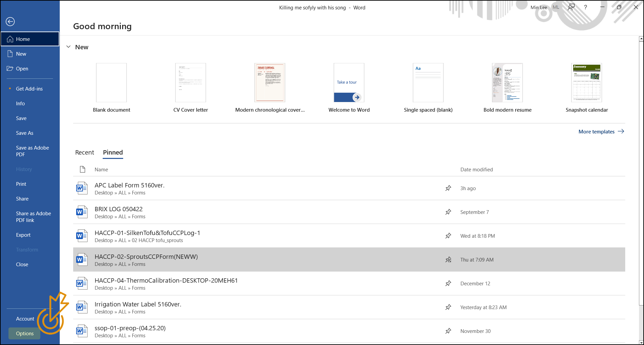644x345 pixels.
Task: Unpin HACCP-01-SilkenTofu file from list
Action: click(x=448, y=236)
